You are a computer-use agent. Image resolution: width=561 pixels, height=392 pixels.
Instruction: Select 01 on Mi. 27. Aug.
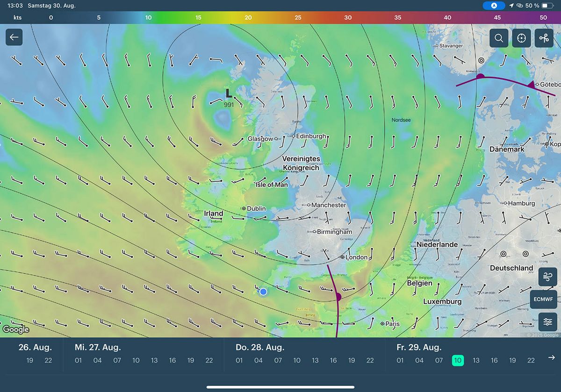(x=78, y=360)
